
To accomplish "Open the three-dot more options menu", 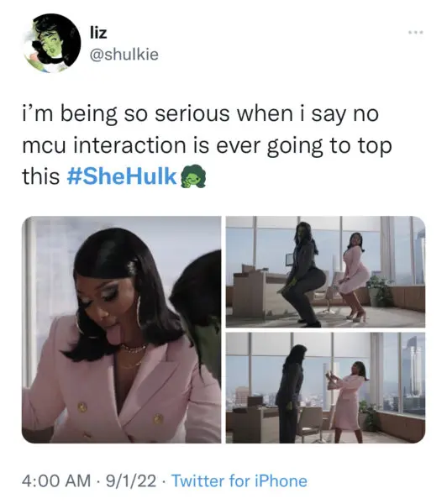I will click(416, 33).
